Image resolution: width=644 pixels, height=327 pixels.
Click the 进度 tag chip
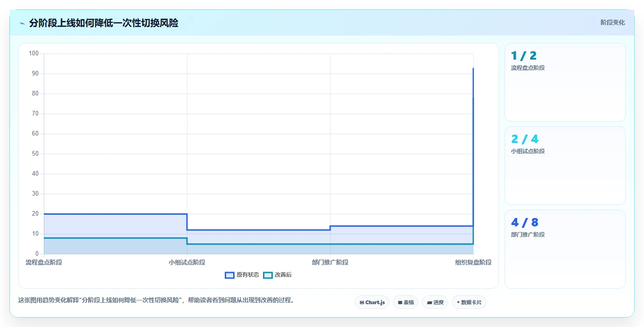coord(435,302)
